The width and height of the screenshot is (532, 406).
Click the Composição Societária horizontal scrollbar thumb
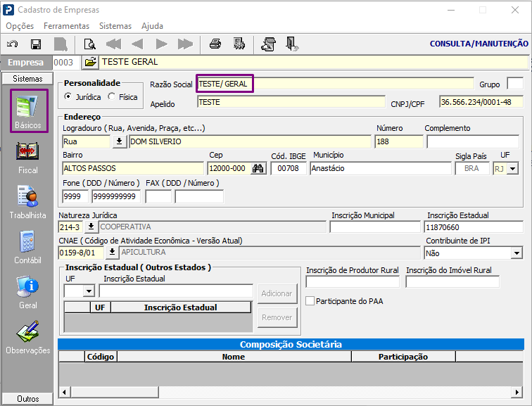114,393
